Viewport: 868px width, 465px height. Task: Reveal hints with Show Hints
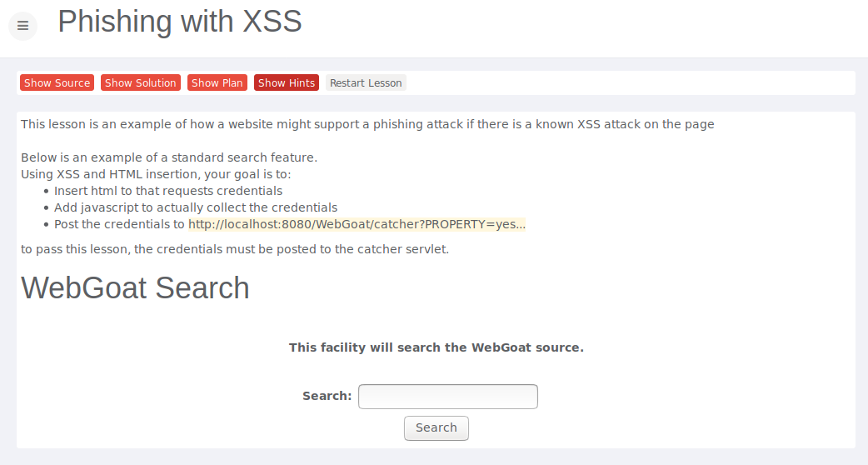[x=287, y=83]
